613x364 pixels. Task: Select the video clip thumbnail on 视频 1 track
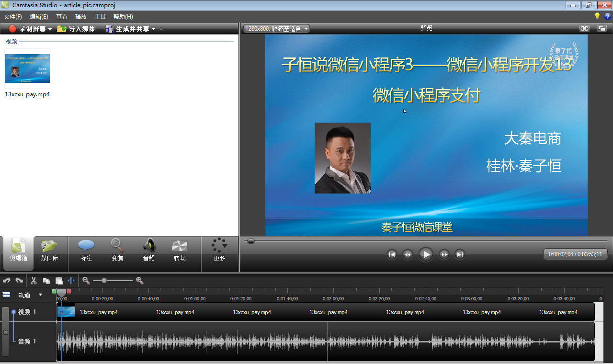coord(66,312)
